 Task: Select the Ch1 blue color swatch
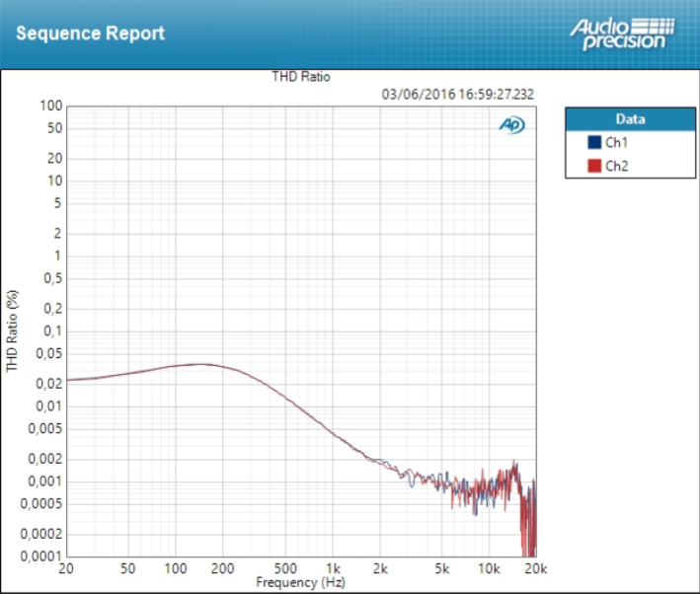tap(594, 142)
